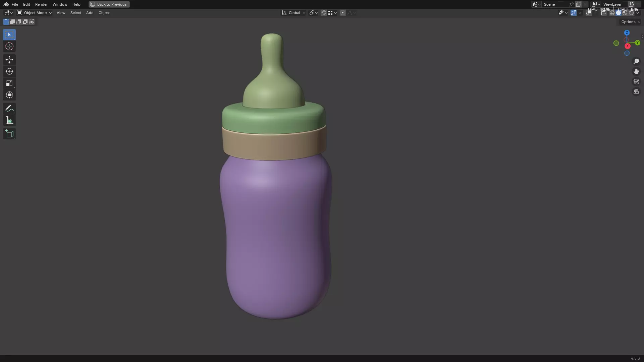Open Global transform orientation dropdown
The width and height of the screenshot is (644, 362).
(293, 13)
